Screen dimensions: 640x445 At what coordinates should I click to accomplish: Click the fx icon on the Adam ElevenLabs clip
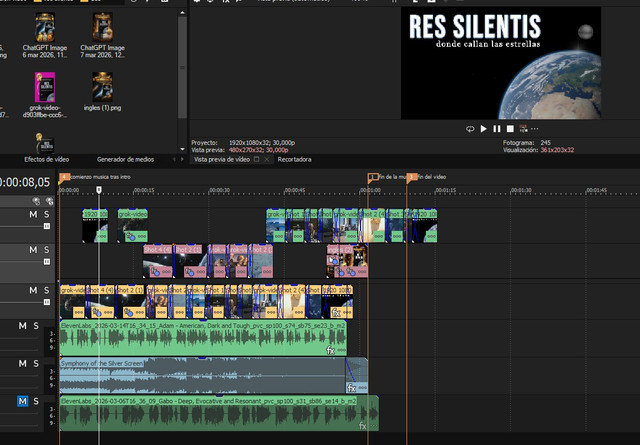(x=331, y=350)
